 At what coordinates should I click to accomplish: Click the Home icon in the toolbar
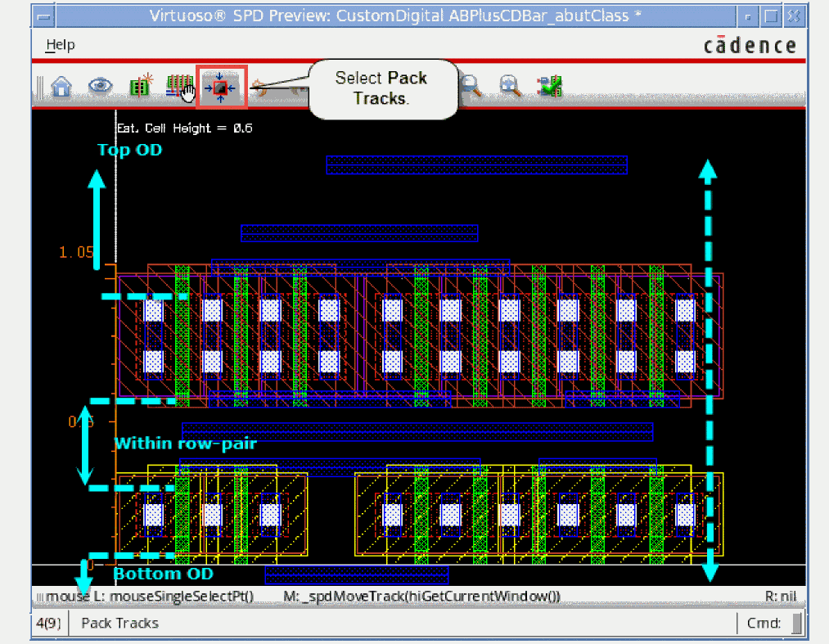[61, 87]
